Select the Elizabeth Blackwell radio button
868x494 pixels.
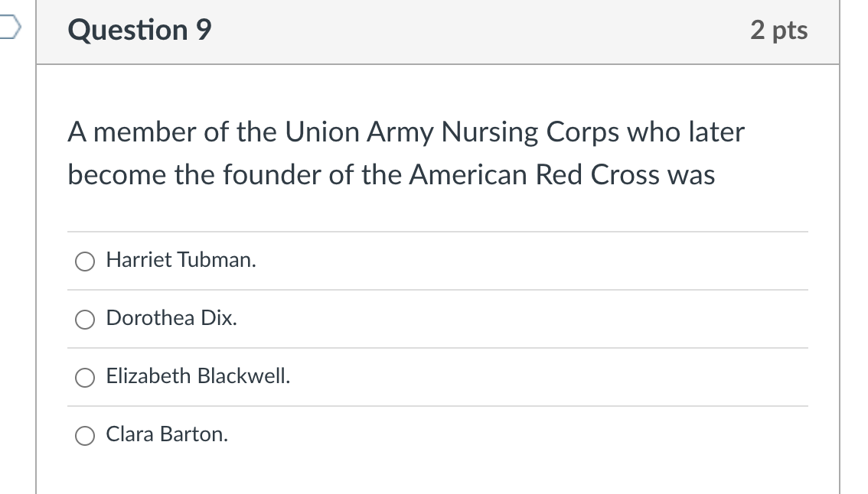[x=85, y=377]
